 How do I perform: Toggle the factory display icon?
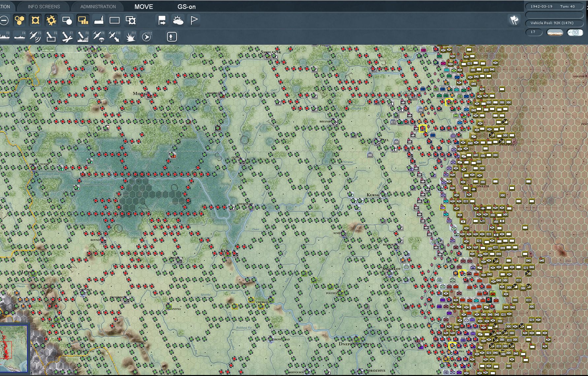[99, 20]
